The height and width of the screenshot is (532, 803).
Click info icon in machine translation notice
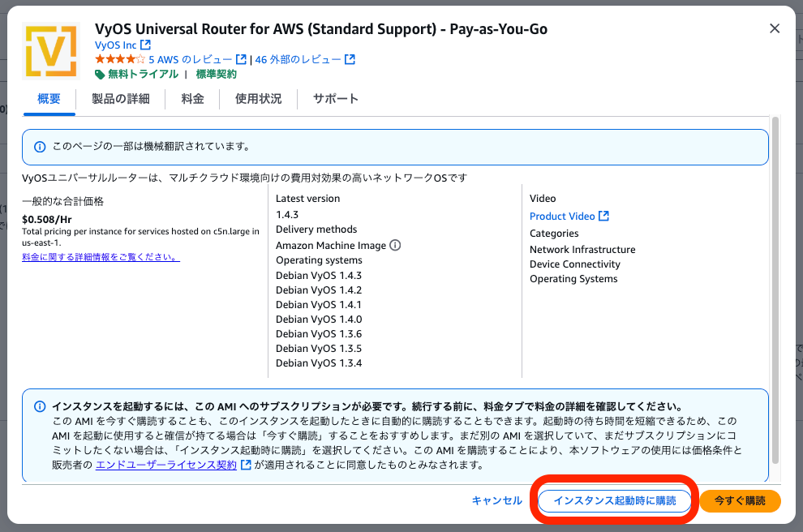pyautogui.click(x=40, y=147)
